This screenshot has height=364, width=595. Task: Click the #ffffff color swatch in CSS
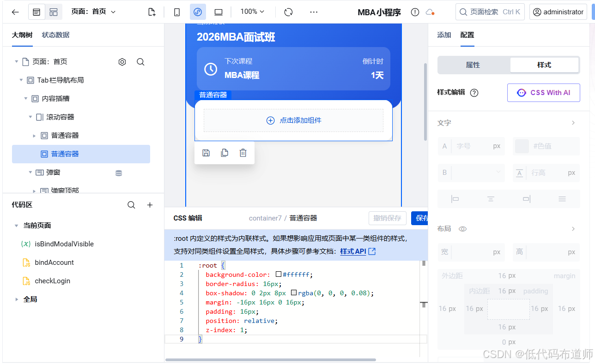coord(279,274)
